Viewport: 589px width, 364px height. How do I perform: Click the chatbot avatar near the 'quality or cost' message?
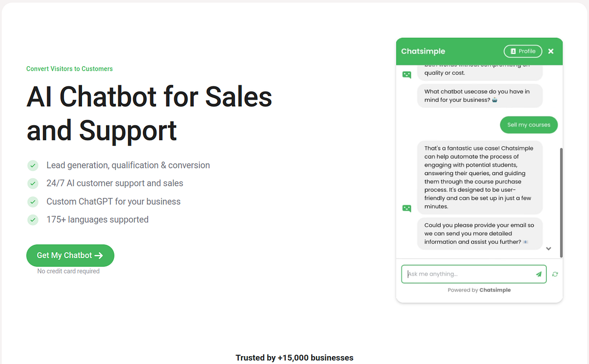[x=406, y=74]
